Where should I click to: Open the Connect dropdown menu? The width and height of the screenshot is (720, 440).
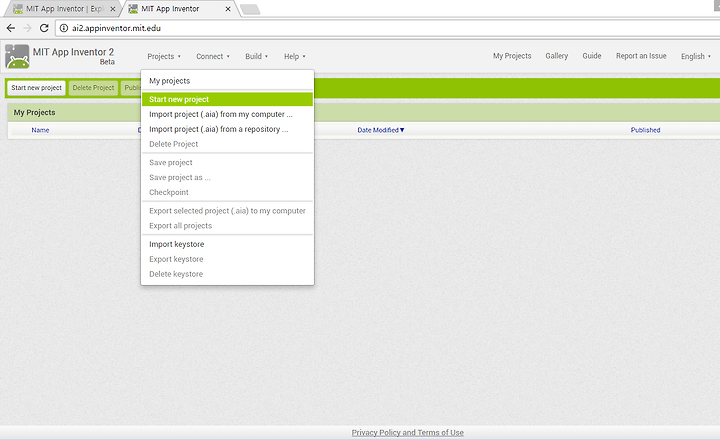(213, 56)
